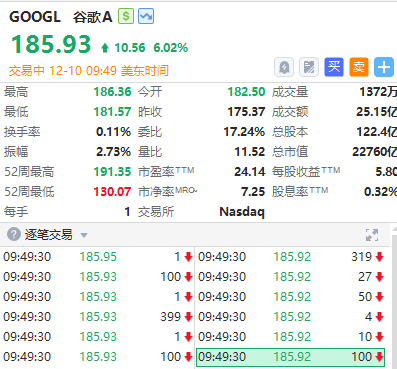Open the notes edit icon
The height and width of the screenshot is (369, 397).
tap(309, 67)
